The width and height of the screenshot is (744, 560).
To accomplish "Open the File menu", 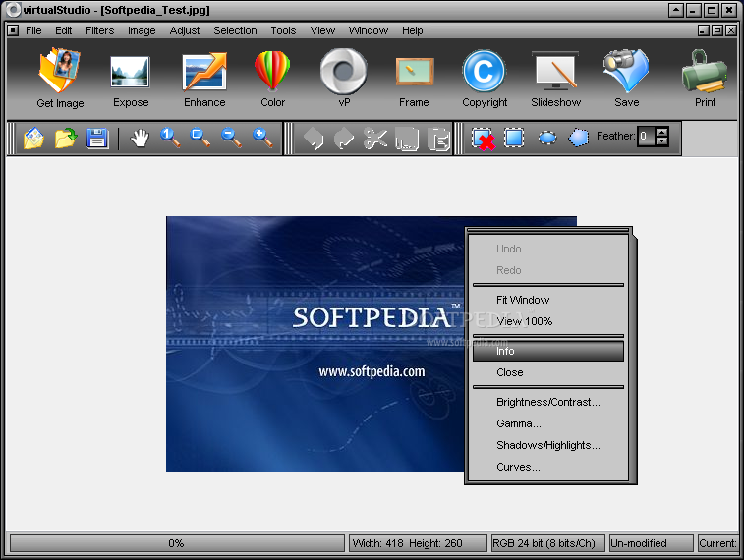I will pos(33,30).
